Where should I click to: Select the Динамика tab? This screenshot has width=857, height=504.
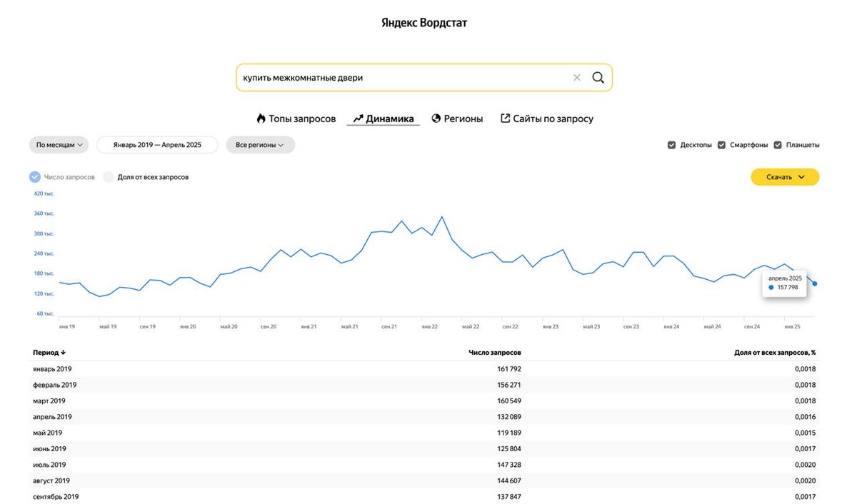click(384, 119)
